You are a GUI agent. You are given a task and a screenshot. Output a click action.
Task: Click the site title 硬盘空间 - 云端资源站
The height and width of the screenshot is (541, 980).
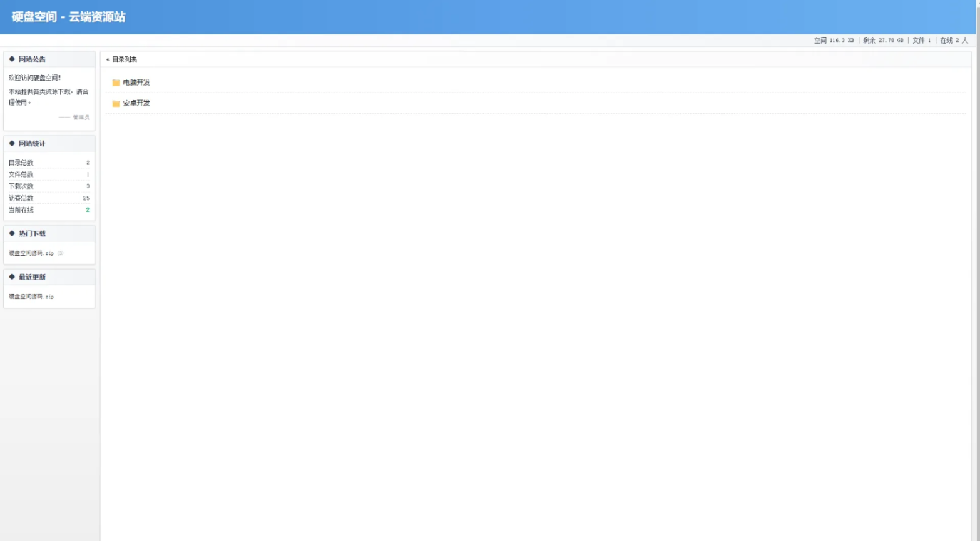pos(68,16)
